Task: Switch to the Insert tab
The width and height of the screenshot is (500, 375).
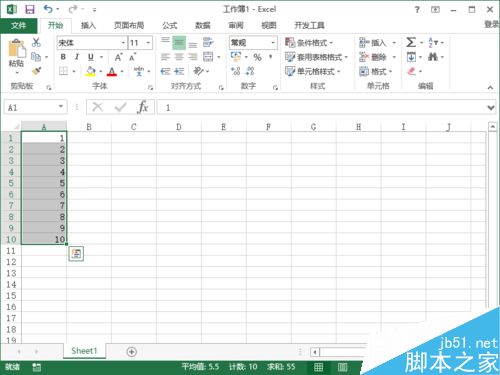Action: tap(88, 25)
